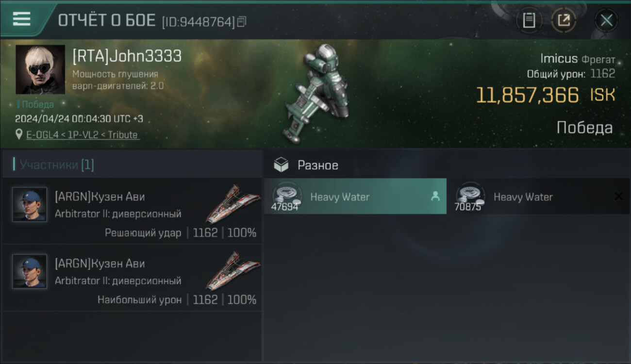
Task: Select the Heavy Water 47694 item
Action: [x=355, y=197]
